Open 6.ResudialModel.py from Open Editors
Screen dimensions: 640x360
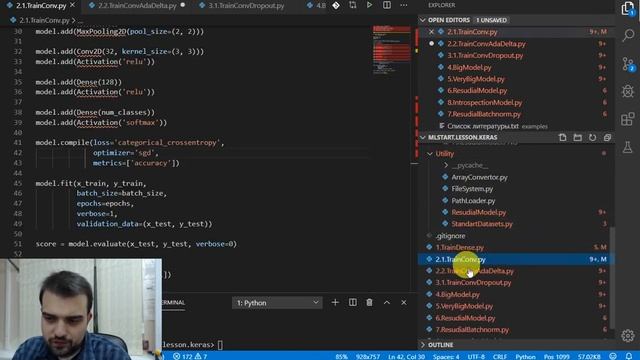[x=477, y=91]
